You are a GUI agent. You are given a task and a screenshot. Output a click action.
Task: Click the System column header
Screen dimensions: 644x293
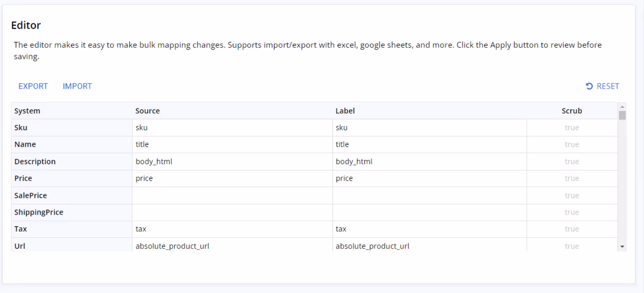(27, 111)
